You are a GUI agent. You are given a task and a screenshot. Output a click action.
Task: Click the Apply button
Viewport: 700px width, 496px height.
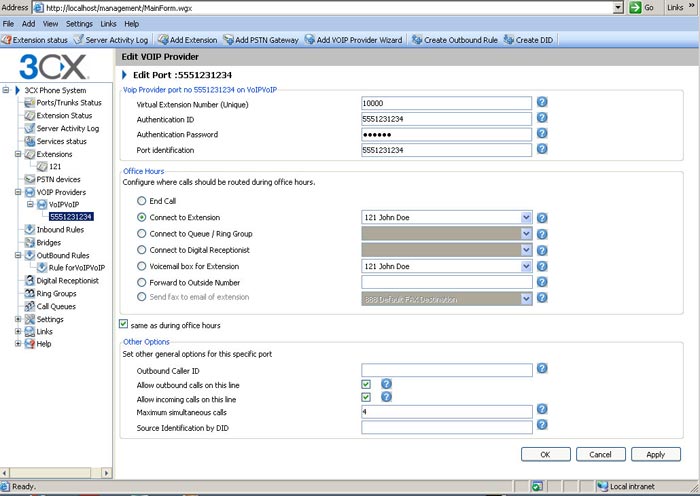coord(656,454)
